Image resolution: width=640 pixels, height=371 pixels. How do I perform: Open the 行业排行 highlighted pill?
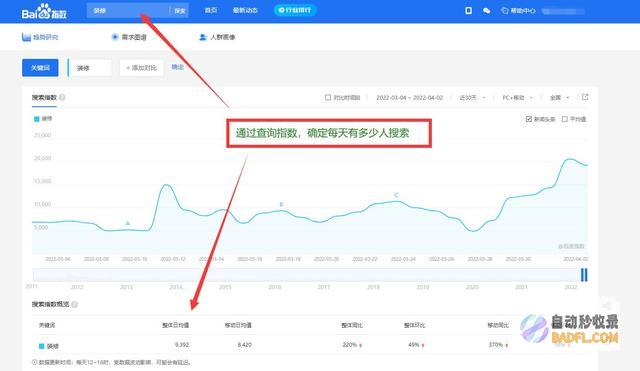295,10
